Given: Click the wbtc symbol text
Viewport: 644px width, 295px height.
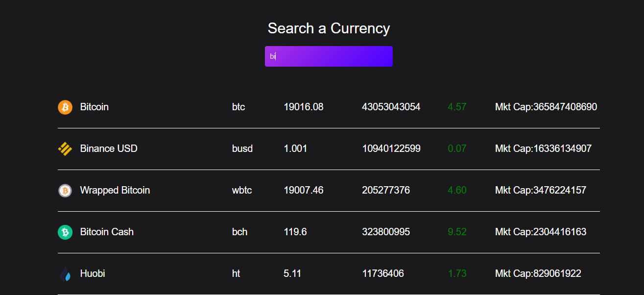Looking at the screenshot, I should [x=242, y=190].
